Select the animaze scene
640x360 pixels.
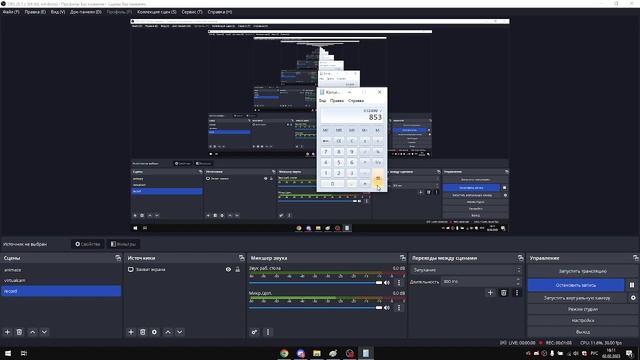61,270
